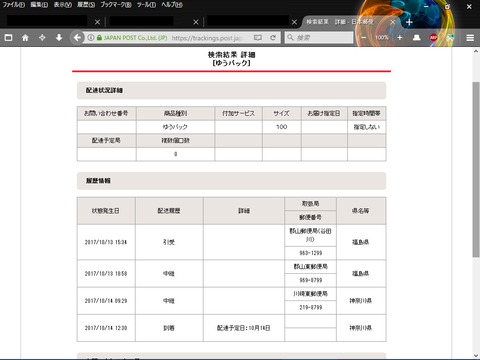Close the 検索結果 詳細 tab
This screenshot has height=360, width=480.
pos(393,22)
